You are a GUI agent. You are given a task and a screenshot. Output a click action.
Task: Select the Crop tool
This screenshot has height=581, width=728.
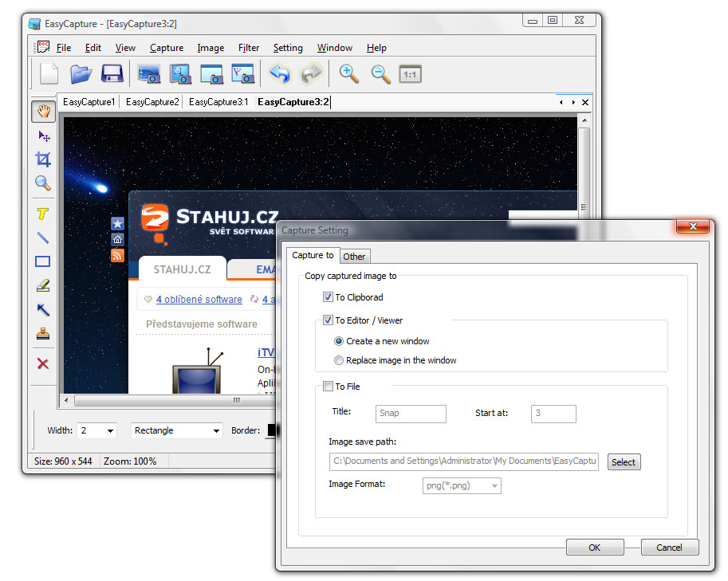[x=43, y=159]
